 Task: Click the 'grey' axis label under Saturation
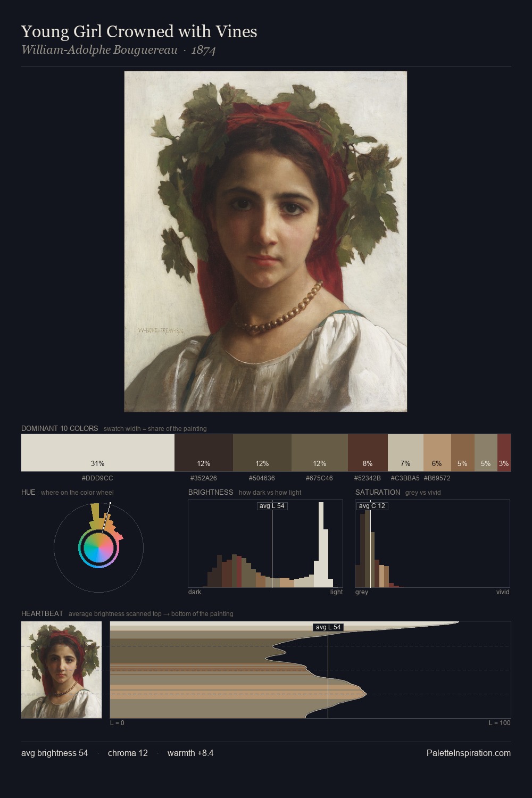362,592
